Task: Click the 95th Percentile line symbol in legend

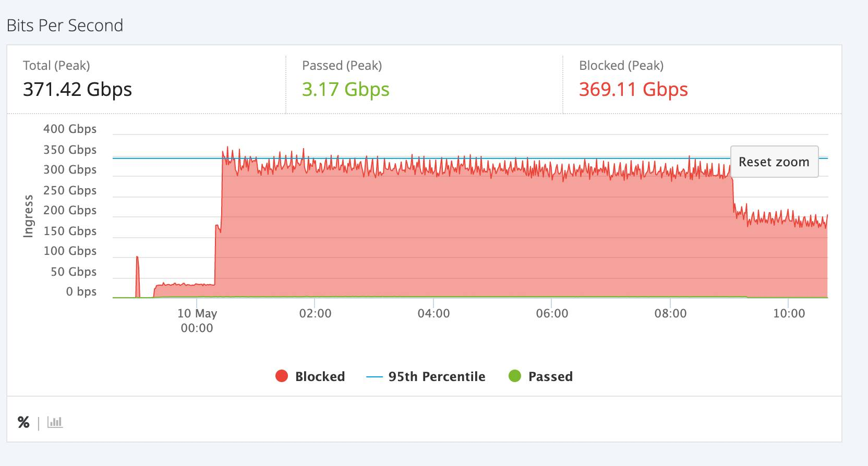Action: (x=373, y=376)
